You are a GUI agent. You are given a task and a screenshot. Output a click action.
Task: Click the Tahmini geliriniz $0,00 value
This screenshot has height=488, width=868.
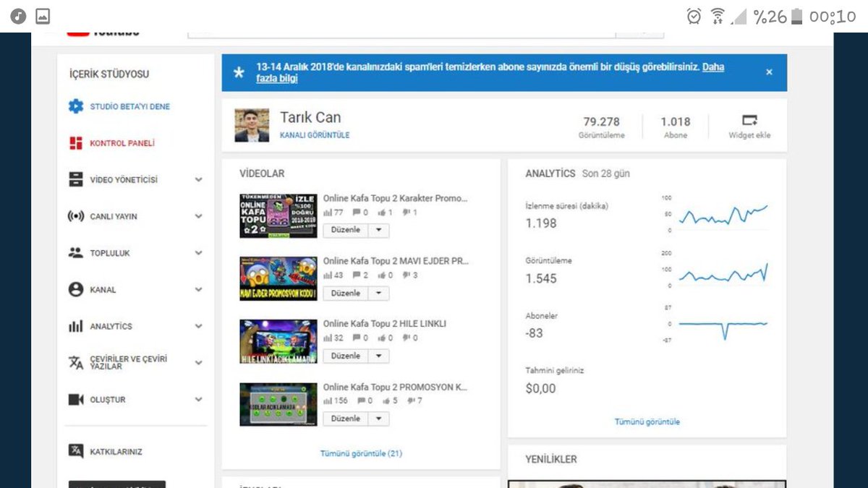point(541,388)
